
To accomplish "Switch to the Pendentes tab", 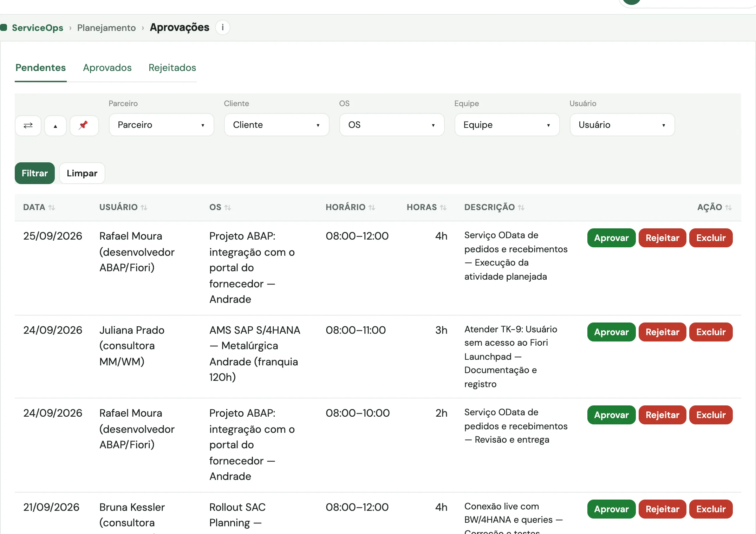I will (41, 68).
